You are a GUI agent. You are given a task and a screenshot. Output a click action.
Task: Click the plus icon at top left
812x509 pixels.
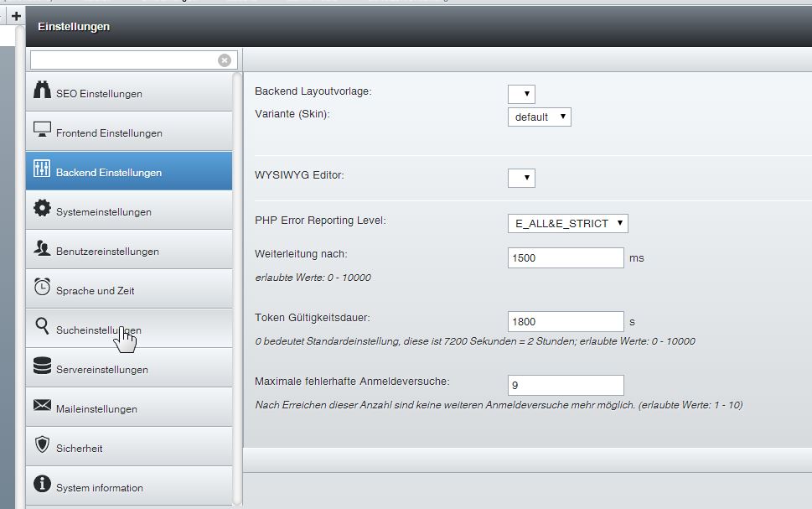tap(16, 16)
